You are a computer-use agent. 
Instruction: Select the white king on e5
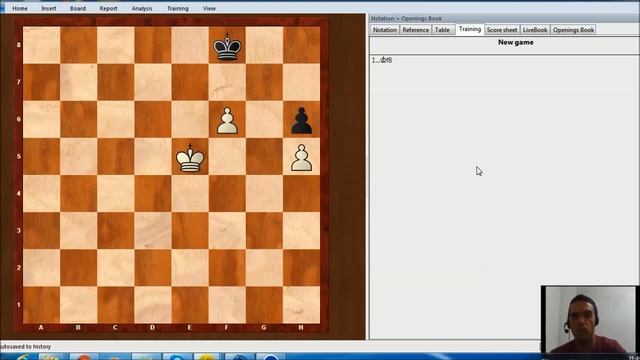click(190, 158)
